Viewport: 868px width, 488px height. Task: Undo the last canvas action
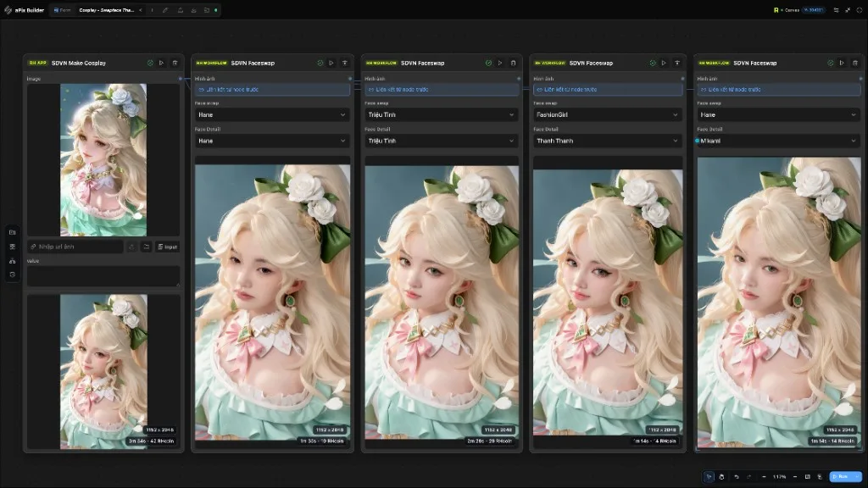737,476
